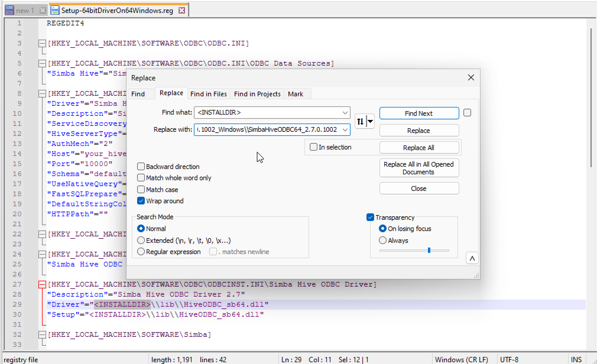Collapse the fold marker at line 8
Viewport: 597px width, 364px height.
pos(42,94)
